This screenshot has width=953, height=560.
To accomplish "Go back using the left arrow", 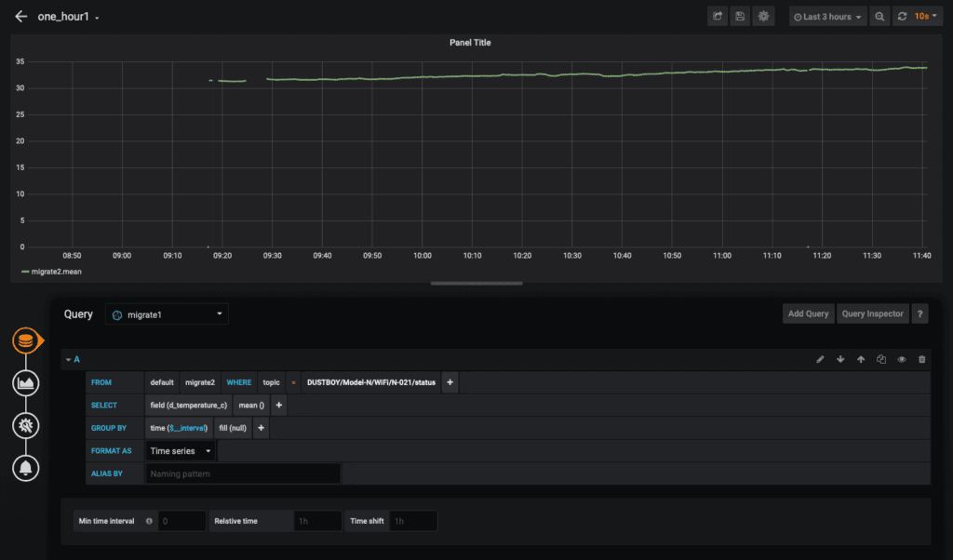I will pos(21,17).
